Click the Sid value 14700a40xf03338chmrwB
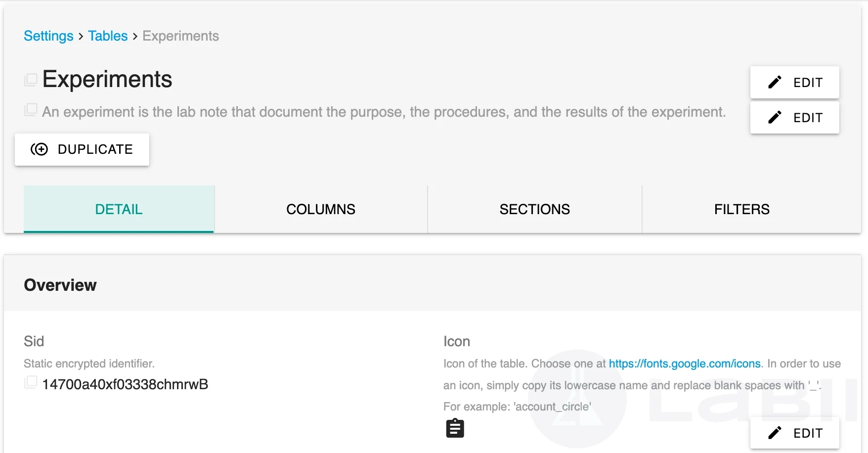 coord(125,384)
